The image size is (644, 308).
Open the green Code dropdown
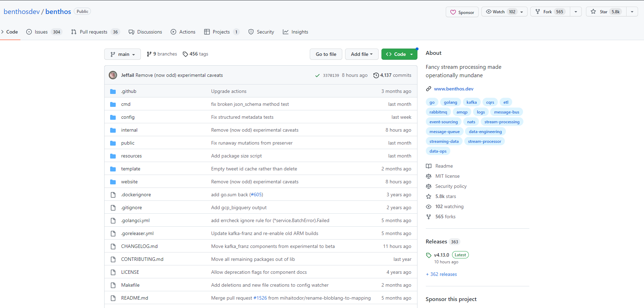pyautogui.click(x=399, y=54)
